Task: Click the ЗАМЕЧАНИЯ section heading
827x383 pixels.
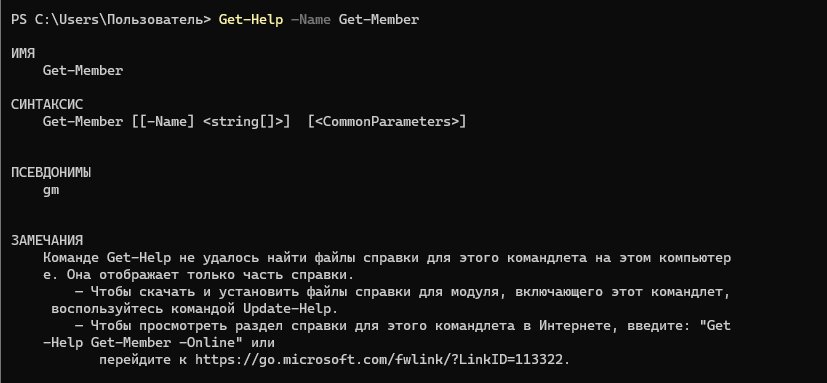Action: point(47,241)
